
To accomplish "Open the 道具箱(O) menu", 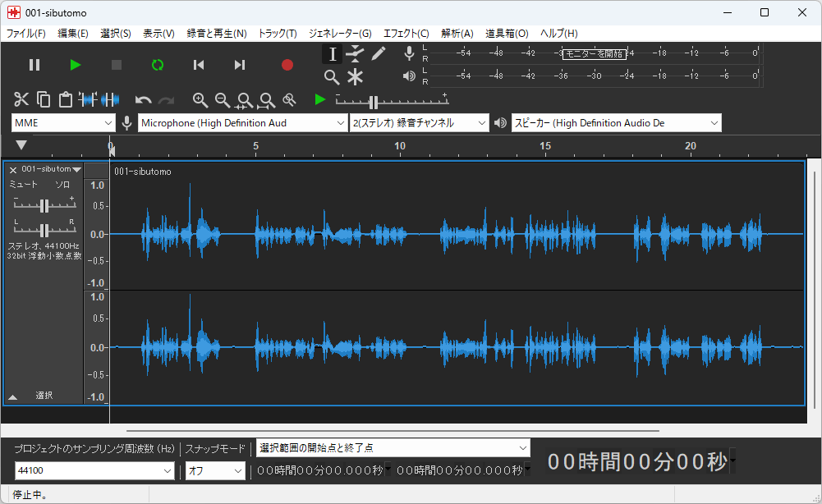I will 507,34.
